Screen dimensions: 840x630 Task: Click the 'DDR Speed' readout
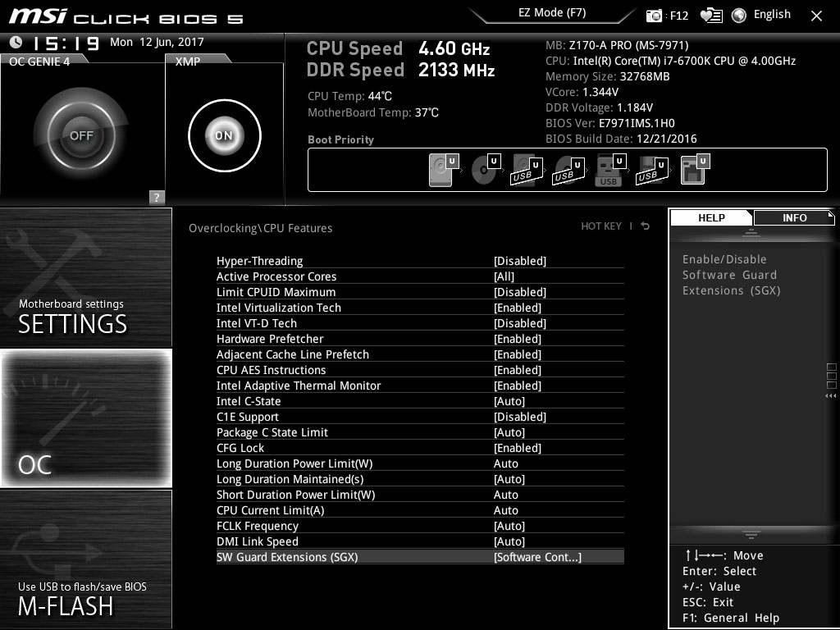coord(400,71)
